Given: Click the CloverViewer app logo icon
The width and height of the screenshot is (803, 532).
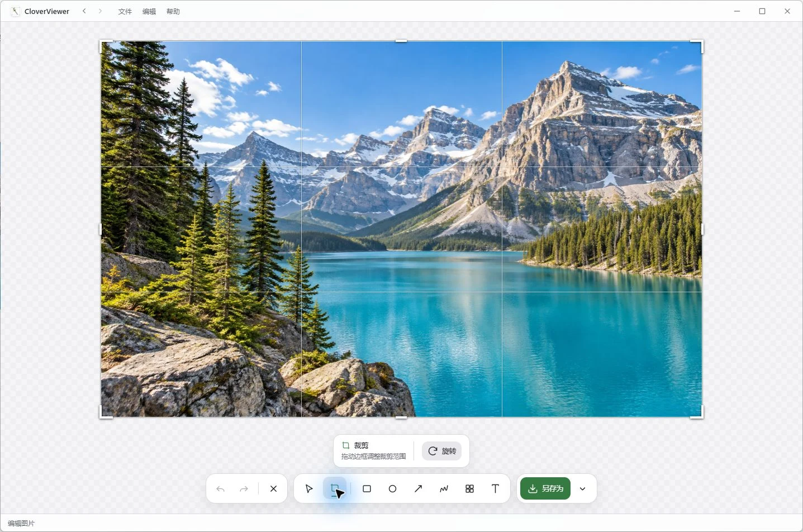Looking at the screenshot, I should pos(16,11).
